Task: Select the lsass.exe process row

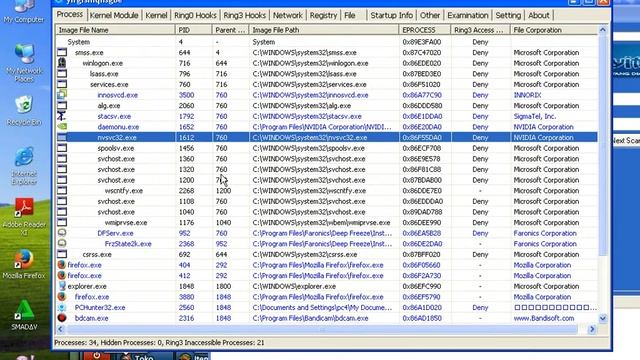Action: [327, 73]
